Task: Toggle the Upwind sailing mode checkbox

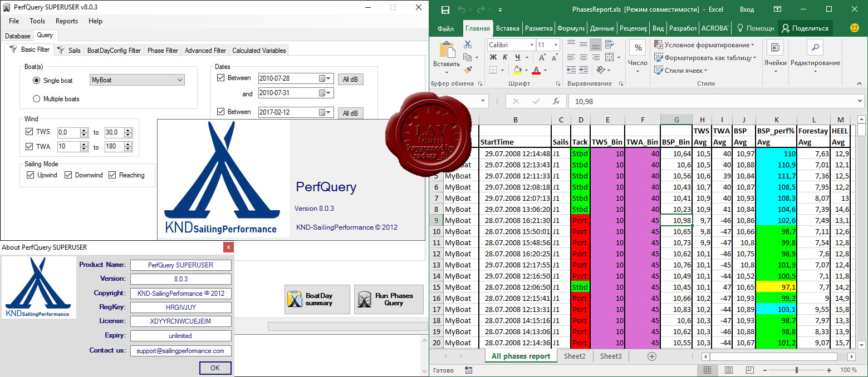Action: point(31,175)
